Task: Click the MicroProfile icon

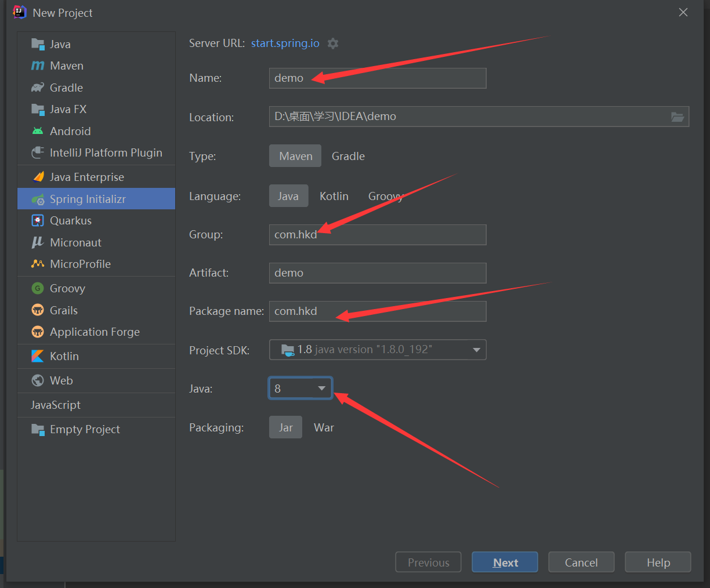Action: pyautogui.click(x=38, y=264)
